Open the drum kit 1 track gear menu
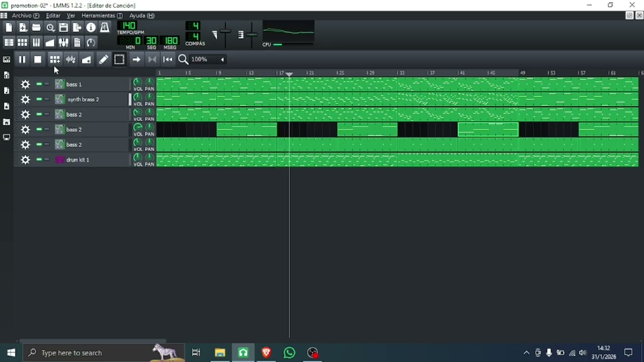The width and height of the screenshot is (644, 362). click(25, 160)
